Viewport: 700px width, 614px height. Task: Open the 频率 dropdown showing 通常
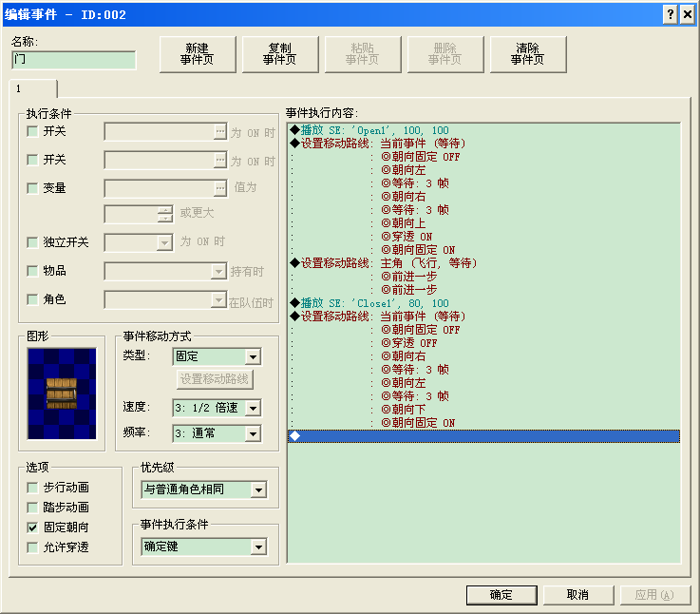[217, 433]
